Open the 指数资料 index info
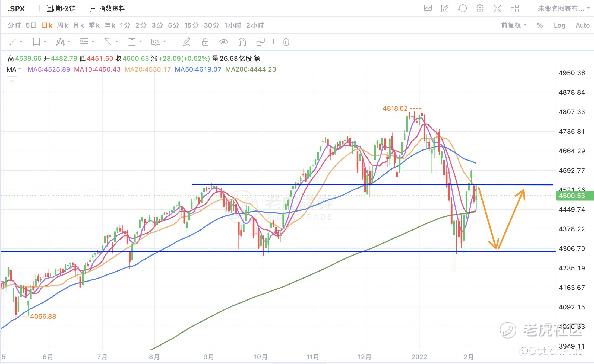 tap(108, 9)
